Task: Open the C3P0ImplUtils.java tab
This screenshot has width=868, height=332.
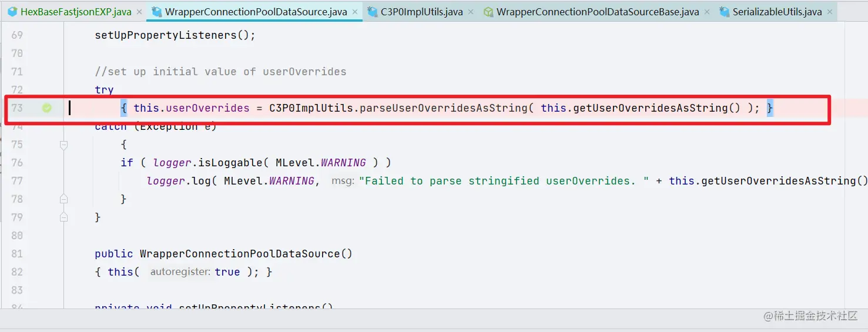Action: (421, 12)
